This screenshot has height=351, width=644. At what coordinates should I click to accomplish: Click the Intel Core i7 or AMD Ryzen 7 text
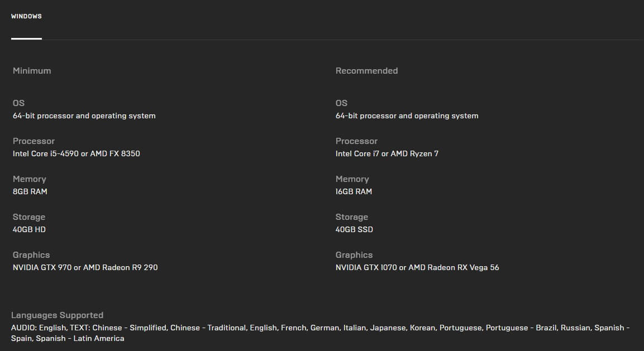coord(387,153)
